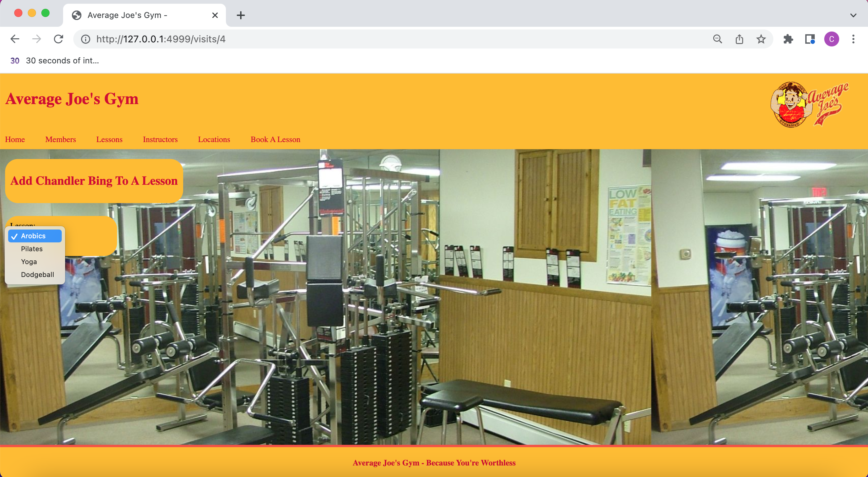The height and width of the screenshot is (477, 868).
Task: Open Chrome's three-dot menu
Action: (853, 39)
